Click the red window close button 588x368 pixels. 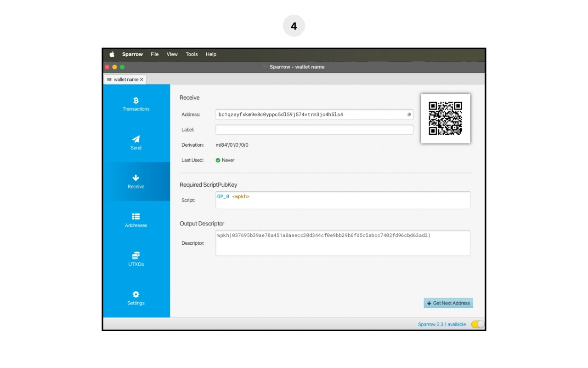click(x=107, y=67)
